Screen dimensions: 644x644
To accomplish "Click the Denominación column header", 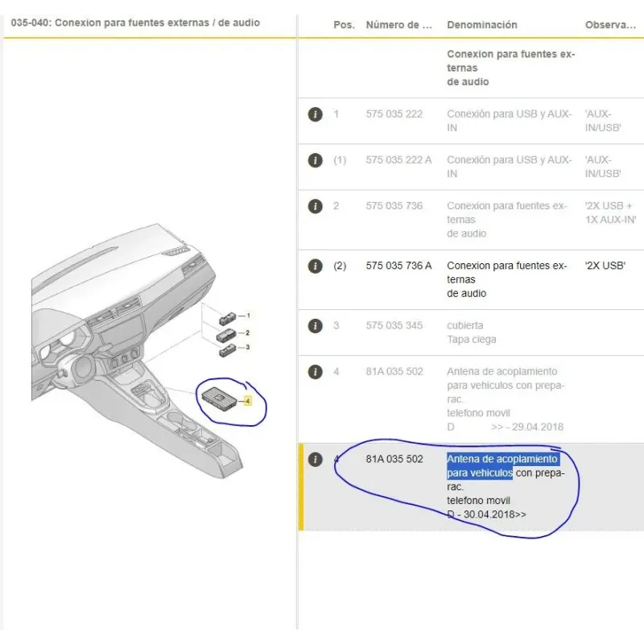I will 482,25.
